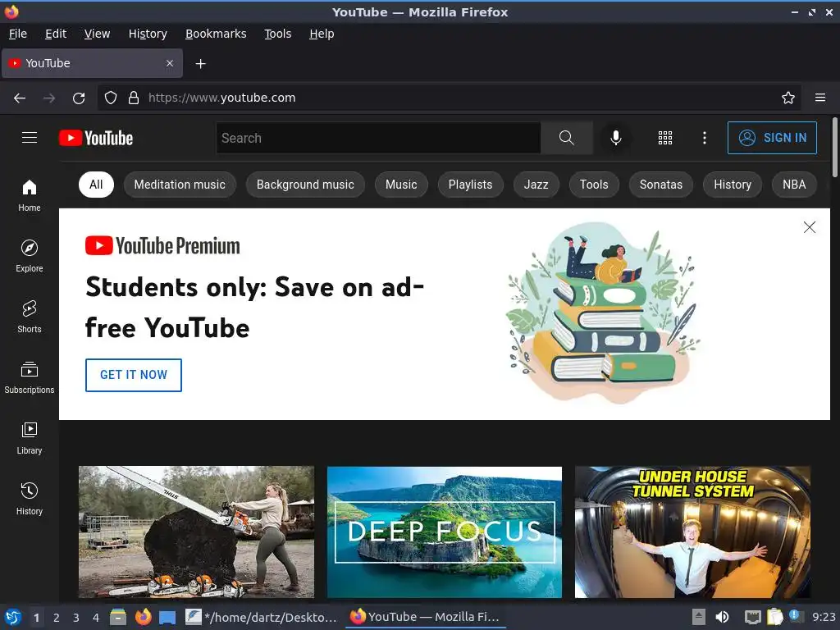The height and width of the screenshot is (630, 840).
Task: Open the chainsaw video thumbnail
Action: 196,532
